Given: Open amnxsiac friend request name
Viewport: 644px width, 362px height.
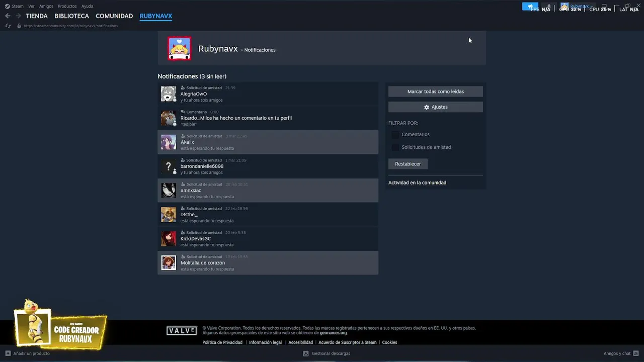Looking at the screenshot, I should 191,191.
